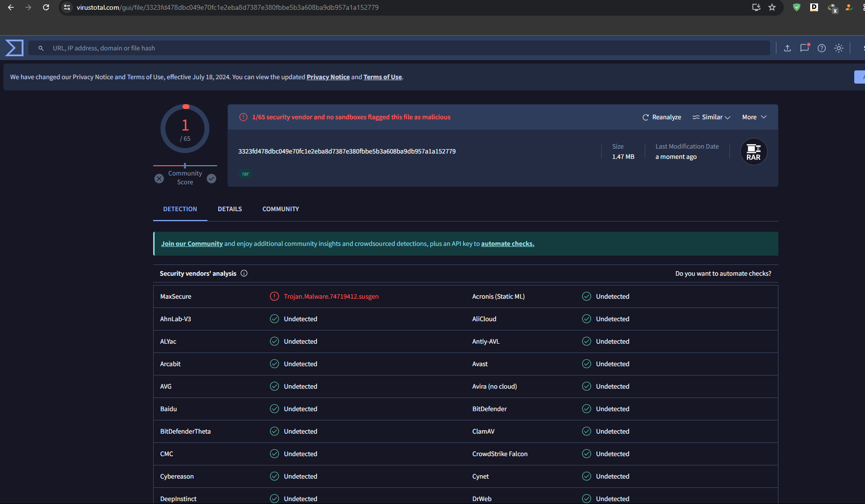Click the Reanalyze button

(x=661, y=117)
